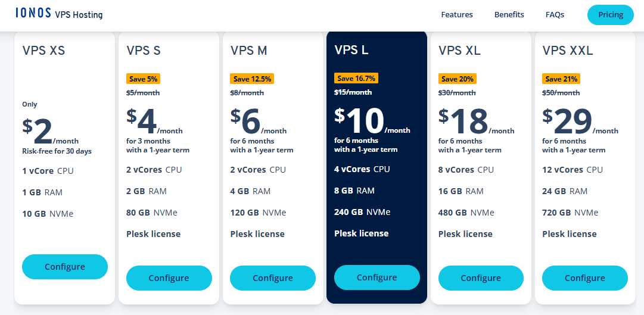
Task: Click VPS Hosting text beside logo
Action: click(x=79, y=15)
